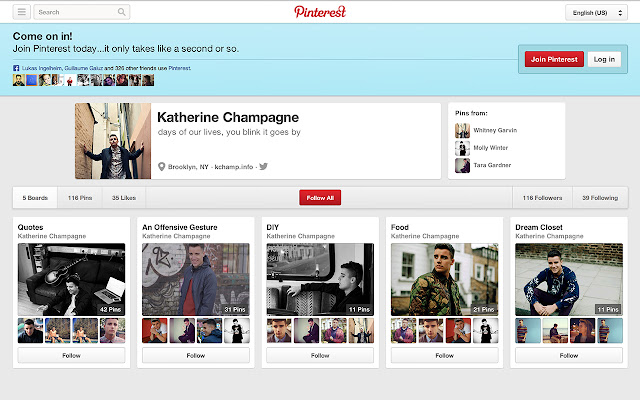The image size is (640, 400).
Task: Open Tara Gardner's avatar
Action: tap(462, 165)
